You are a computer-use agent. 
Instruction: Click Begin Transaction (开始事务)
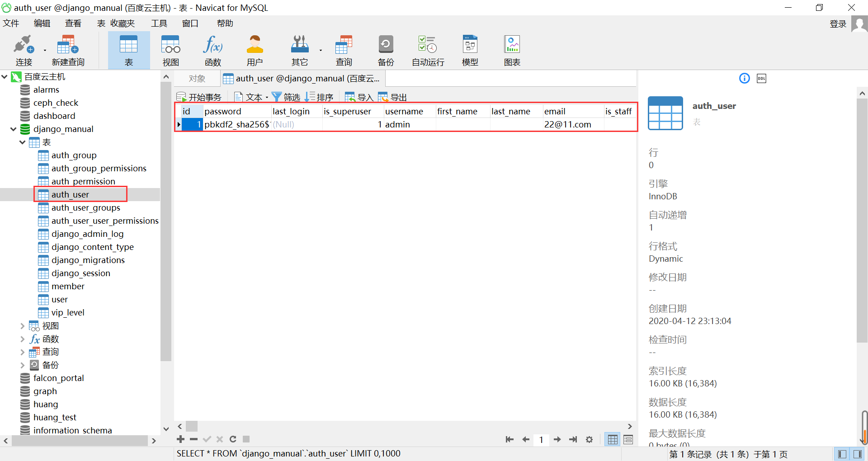coord(199,97)
